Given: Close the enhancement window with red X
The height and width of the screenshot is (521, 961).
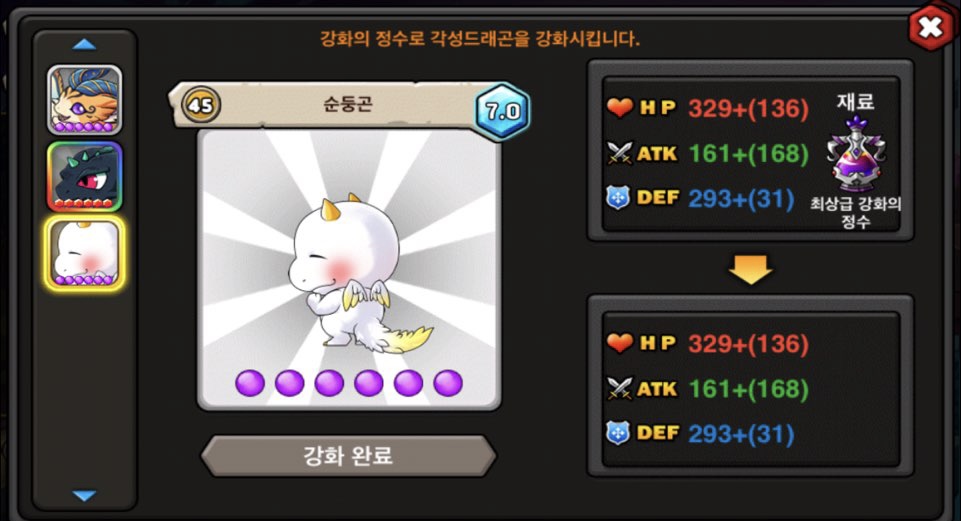Looking at the screenshot, I should click(930, 28).
